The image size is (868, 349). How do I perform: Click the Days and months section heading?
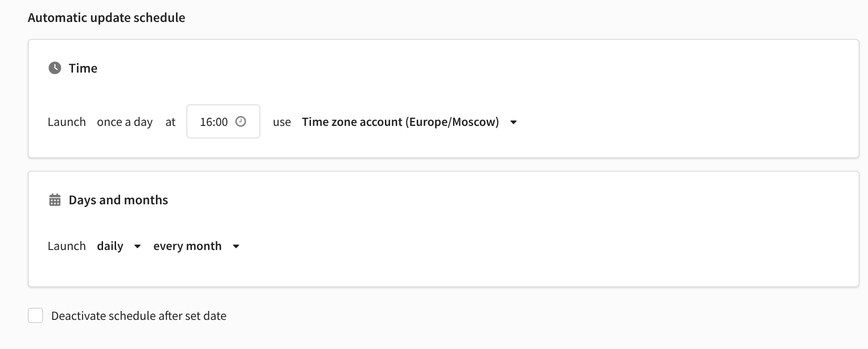click(118, 200)
